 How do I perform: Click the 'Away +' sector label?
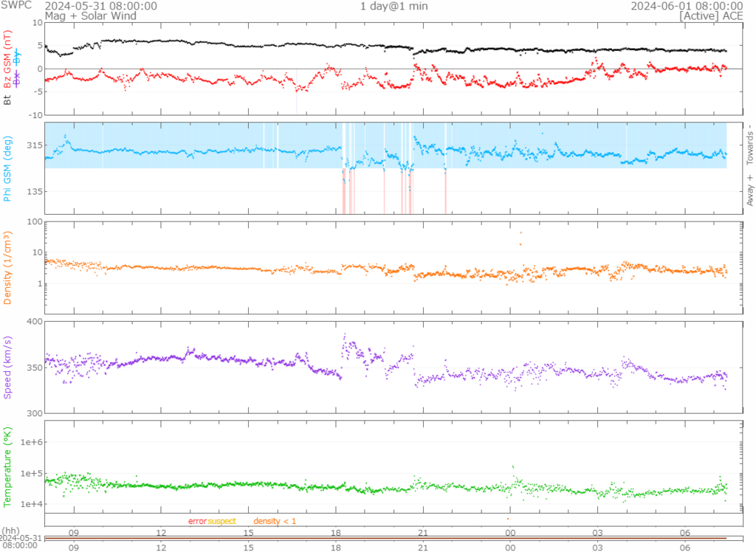(750, 191)
